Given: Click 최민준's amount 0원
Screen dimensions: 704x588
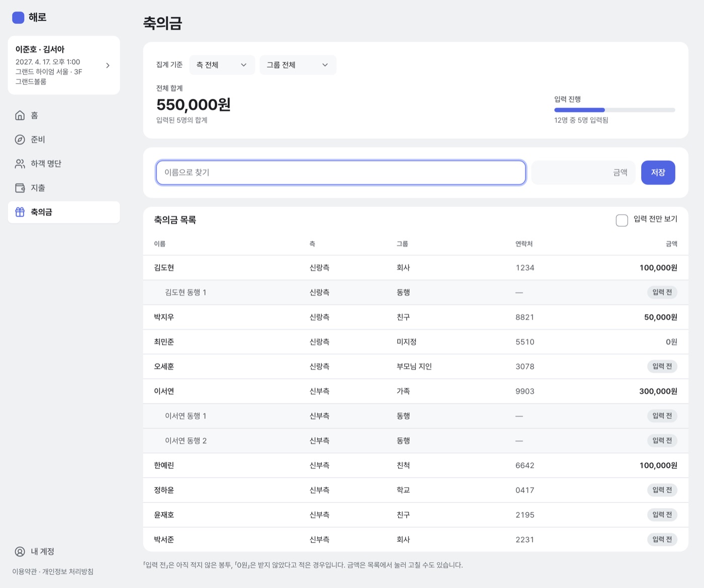Looking at the screenshot, I should (x=671, y=342).
